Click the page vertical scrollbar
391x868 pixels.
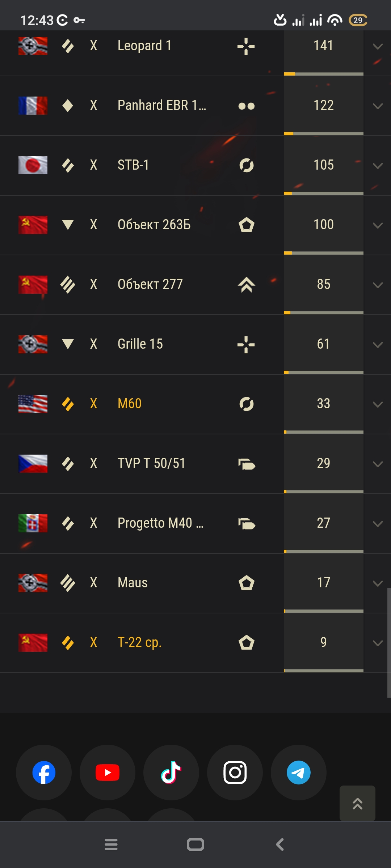tap(389, 643)
